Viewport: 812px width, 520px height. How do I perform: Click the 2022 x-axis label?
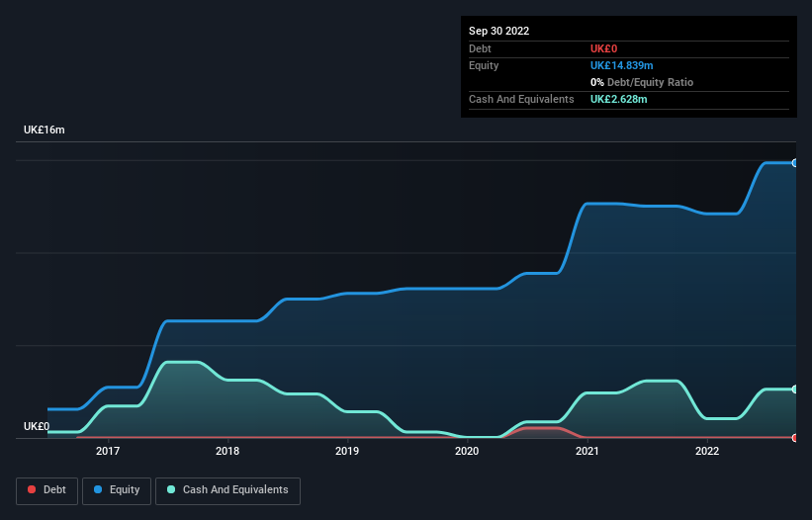(x=707, y=451)
